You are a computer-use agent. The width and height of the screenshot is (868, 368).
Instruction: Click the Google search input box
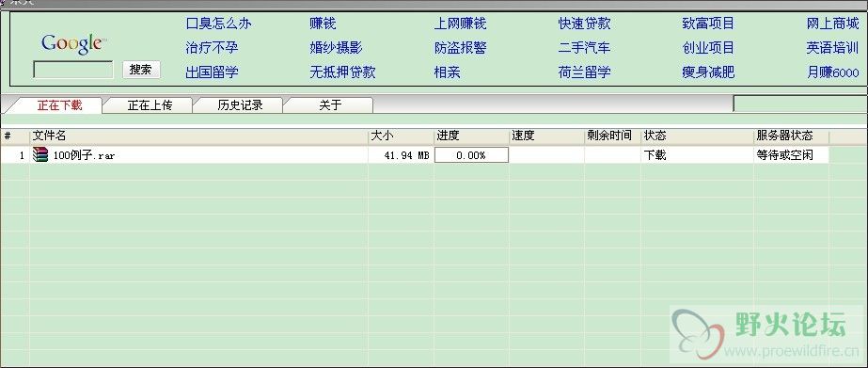tap(73, 70)
